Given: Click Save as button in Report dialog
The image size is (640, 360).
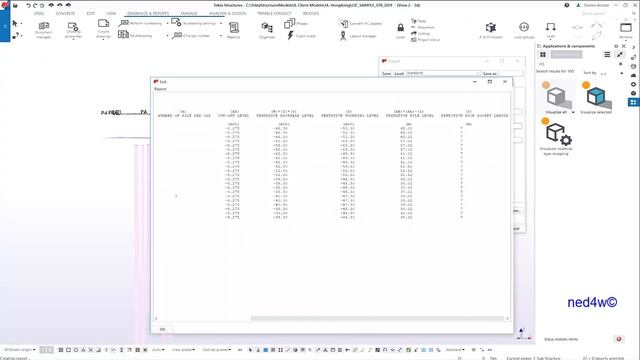Looking at the screenshot, I should coord(489,74).
